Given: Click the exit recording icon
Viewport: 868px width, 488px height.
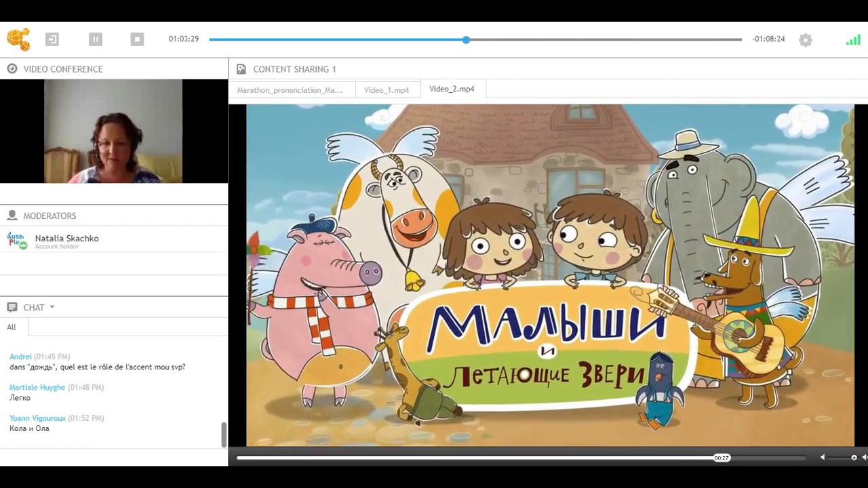Looking at the screenshot, I should 52,39.
